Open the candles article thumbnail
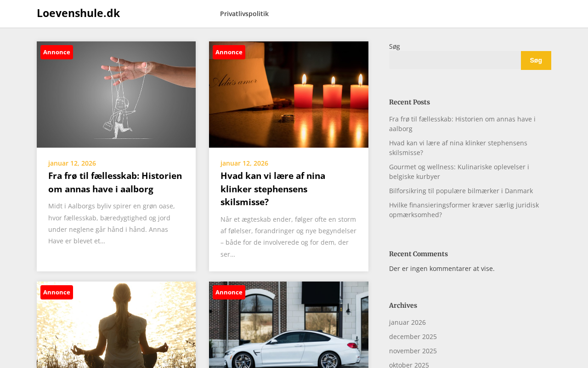The width and height of the screenshot is (588, 368). (288, 95)
